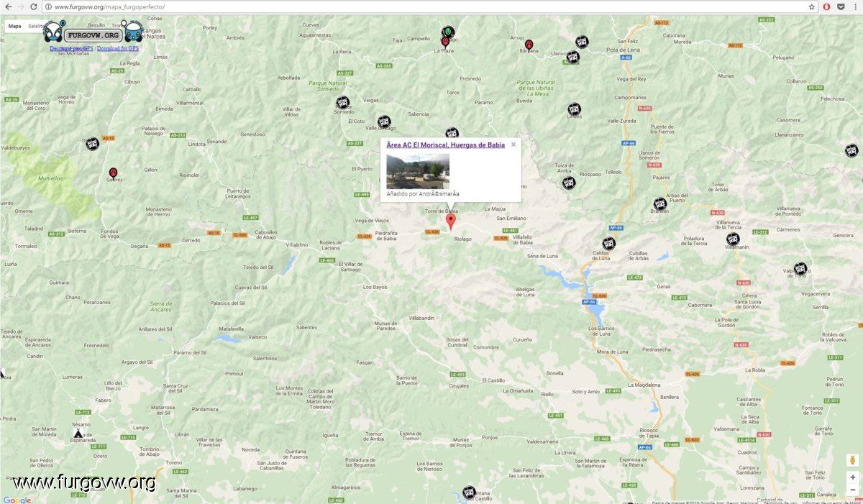Reload the page with the refresh icon
The width and height of the screenshot is (863, 504).
coord(33,6)
